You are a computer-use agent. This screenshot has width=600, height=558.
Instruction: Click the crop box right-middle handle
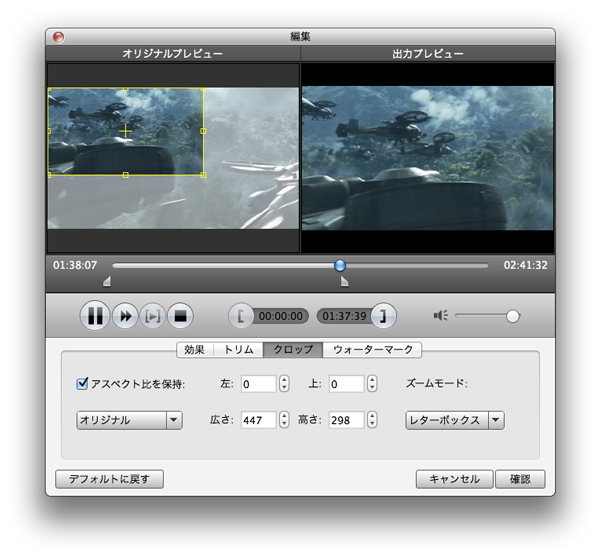(x=203, y=131)
